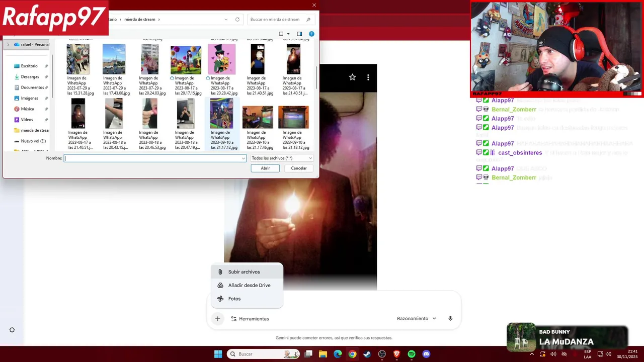
Task: Click the plus attach button in Gemini
Action: [x=217, y=319]
